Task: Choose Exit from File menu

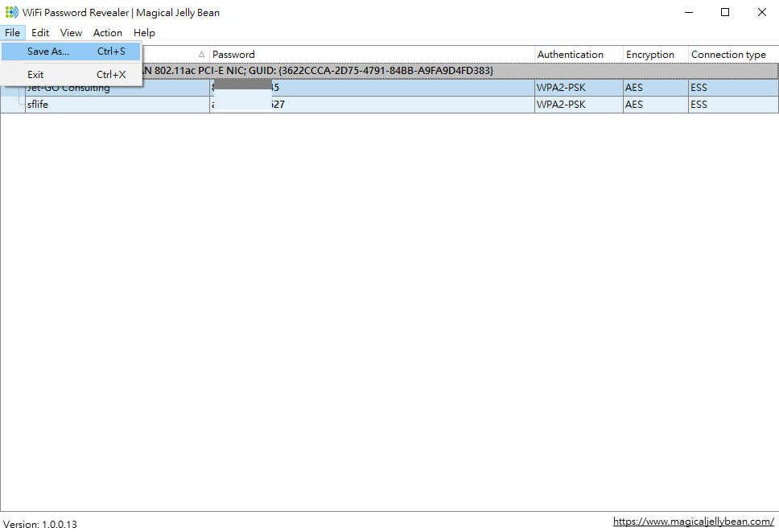Action: click(x=71, y=75)
